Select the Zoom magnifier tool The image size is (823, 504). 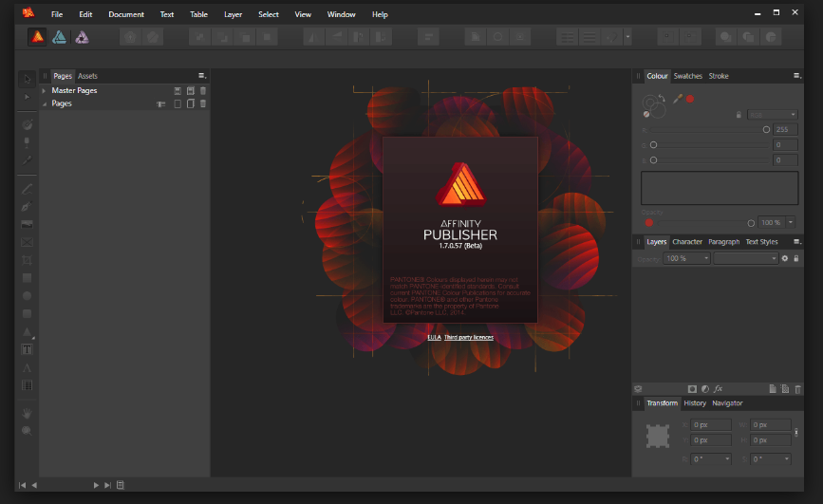coord(27,431)
